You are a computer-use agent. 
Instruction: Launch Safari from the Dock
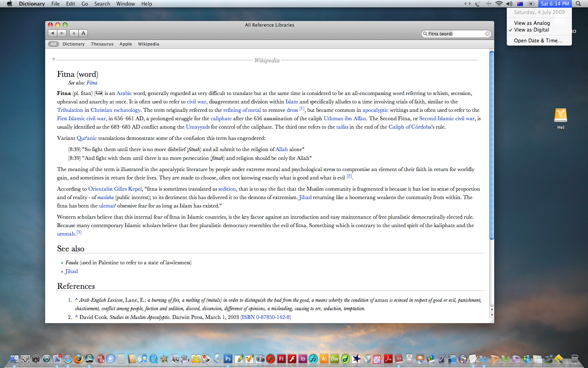(x=68, y=359)
